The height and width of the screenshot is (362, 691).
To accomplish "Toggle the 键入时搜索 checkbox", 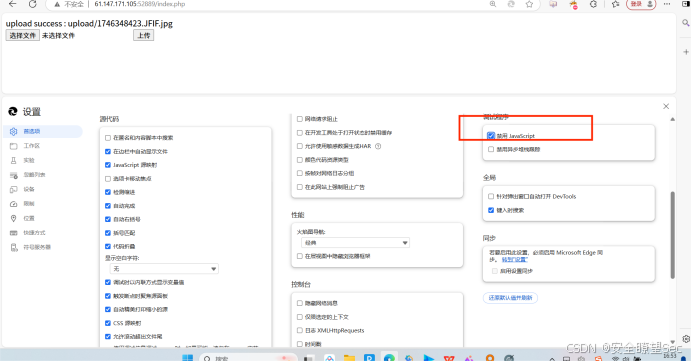I will 491,210.
